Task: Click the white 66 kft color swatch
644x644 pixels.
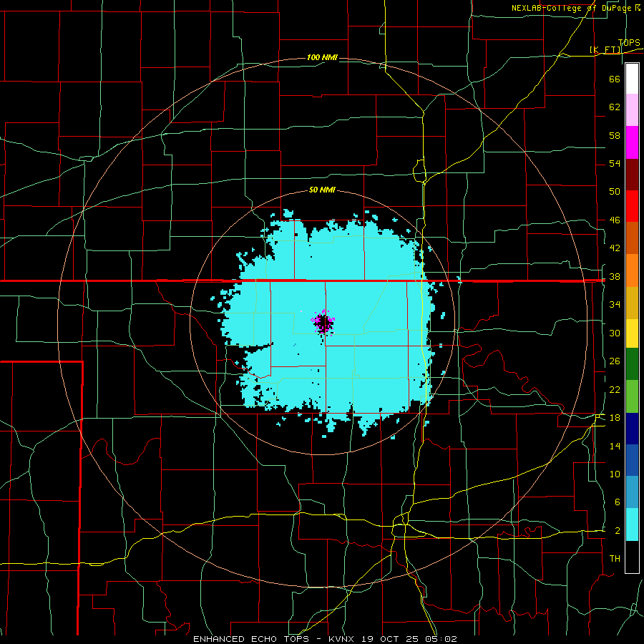Action: (632, 79)
